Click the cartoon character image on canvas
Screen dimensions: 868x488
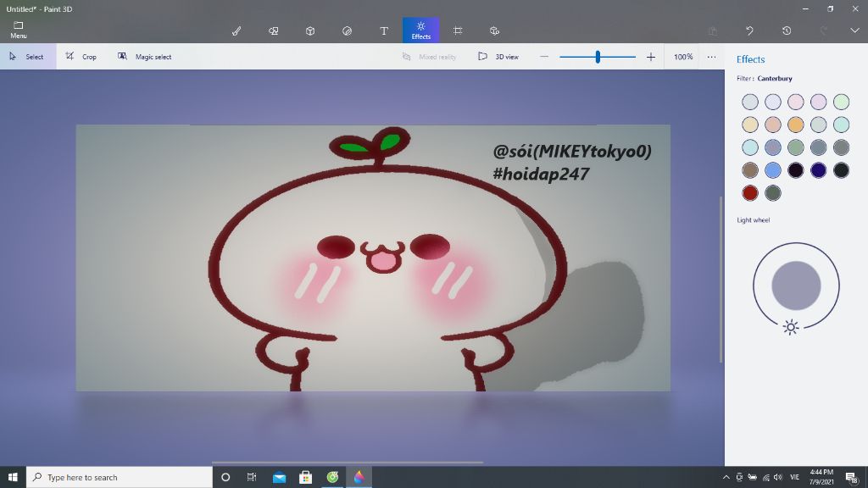pos(373,258)
